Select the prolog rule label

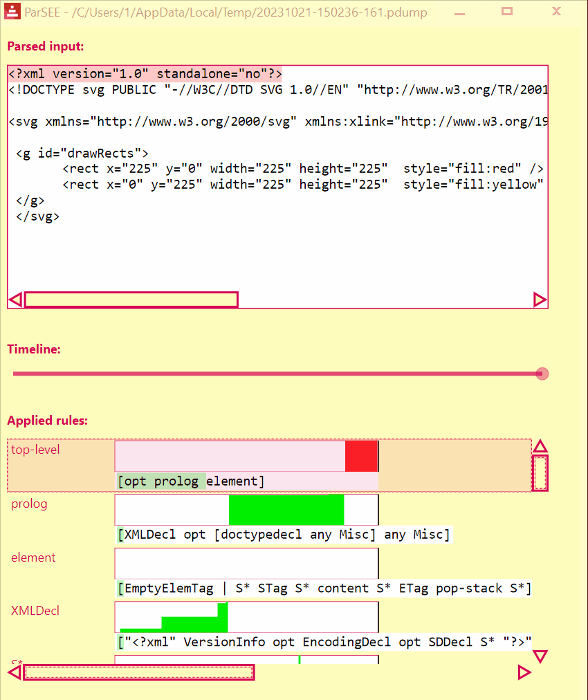(x=29, y=504)
